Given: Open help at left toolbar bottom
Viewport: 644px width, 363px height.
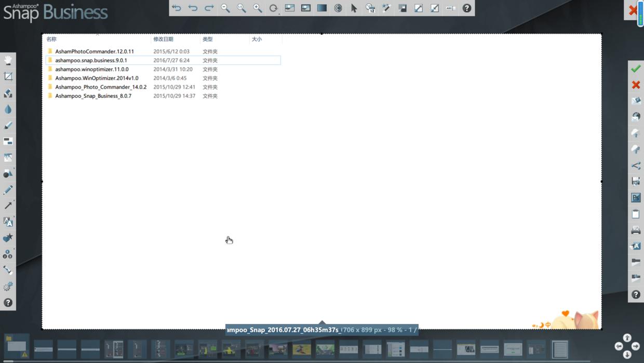Looking at the screenshot, I should (x=8, y=303).
